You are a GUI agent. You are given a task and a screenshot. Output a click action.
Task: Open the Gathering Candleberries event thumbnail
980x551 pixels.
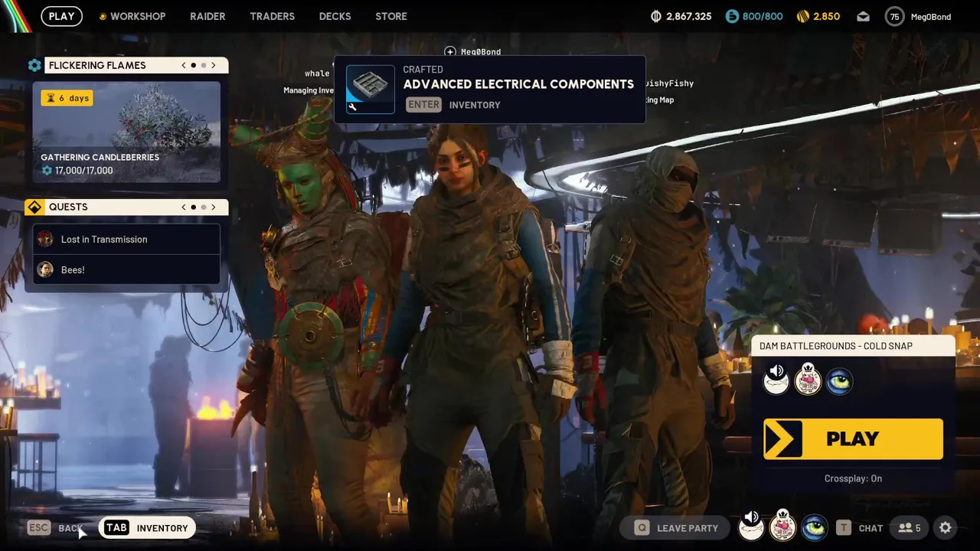126,132
